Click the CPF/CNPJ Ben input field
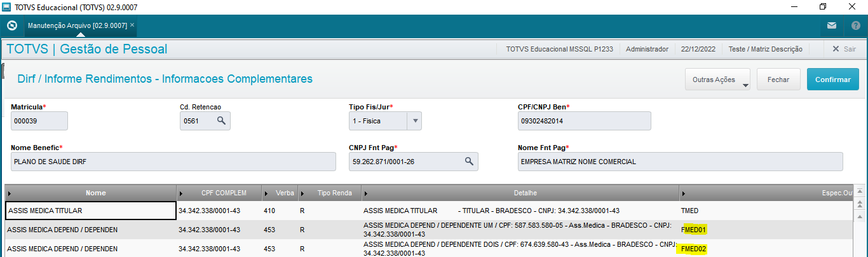The image size is (868, 257). pyautogui.click(x=585, y=121)
